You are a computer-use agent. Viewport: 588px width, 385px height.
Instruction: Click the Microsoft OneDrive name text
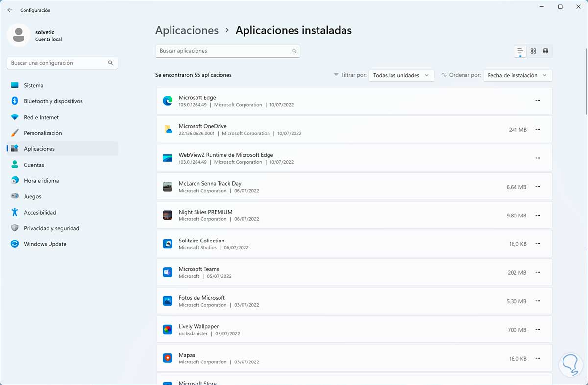coord(203,126)
